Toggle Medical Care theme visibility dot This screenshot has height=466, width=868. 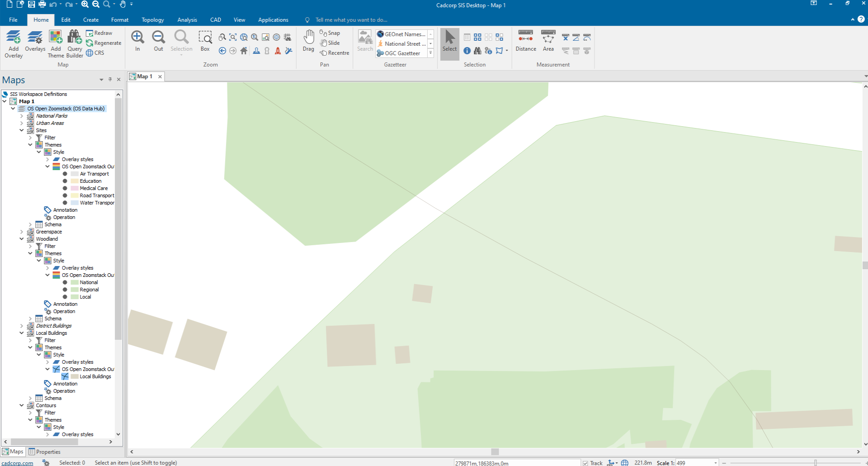(x=65, y=188)
